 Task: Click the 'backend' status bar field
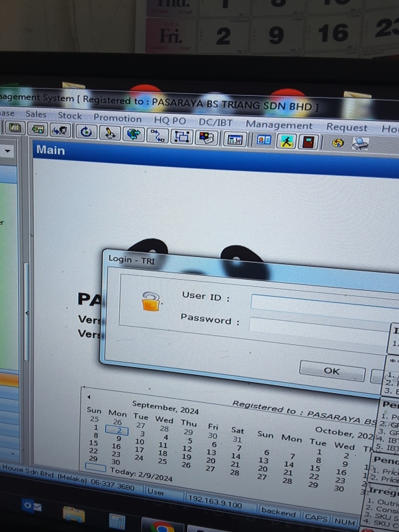[278, 512]
